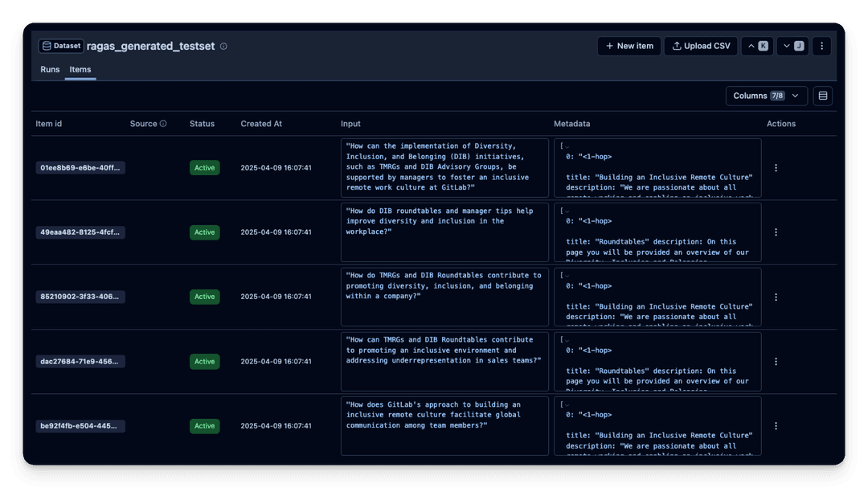
Task: Open dataset info icon beside ragas_generated_testset
Action: (x=223, y=47)
